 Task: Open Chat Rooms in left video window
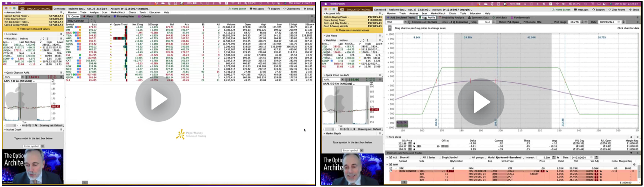tap(291, 9)
